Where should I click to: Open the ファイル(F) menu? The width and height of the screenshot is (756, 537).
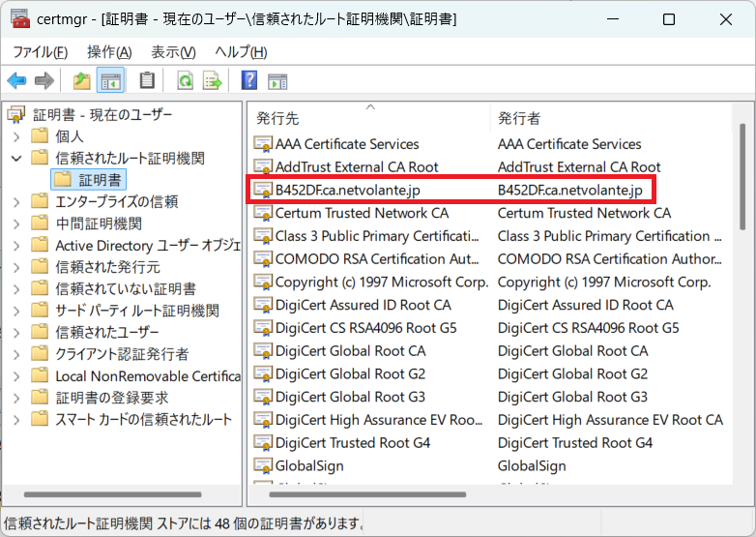pos(40,51)
